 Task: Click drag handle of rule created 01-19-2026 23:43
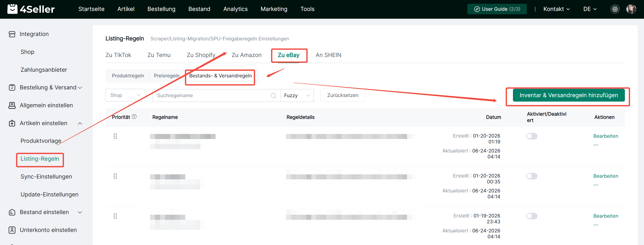[x=115, y=216]
